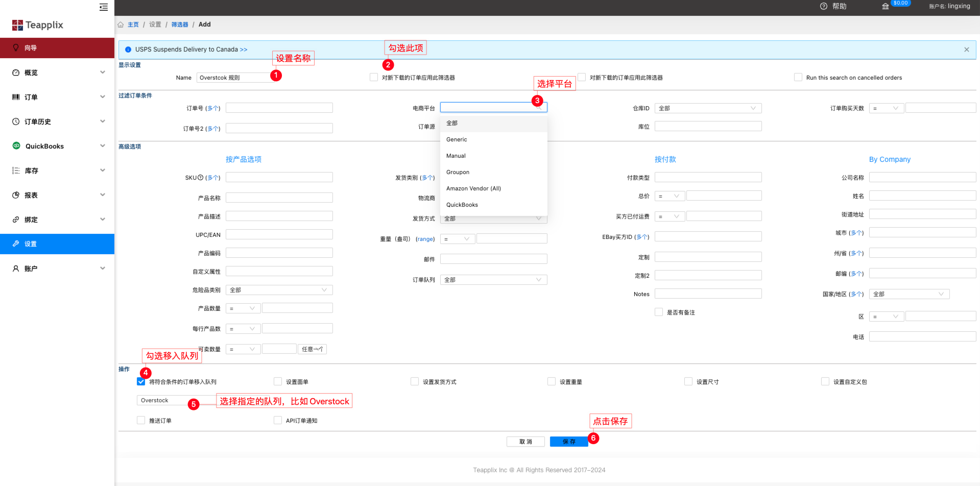Screen dimensions: 980x486
Task: Click the 订单历史 clock icon
Action: 16,121
